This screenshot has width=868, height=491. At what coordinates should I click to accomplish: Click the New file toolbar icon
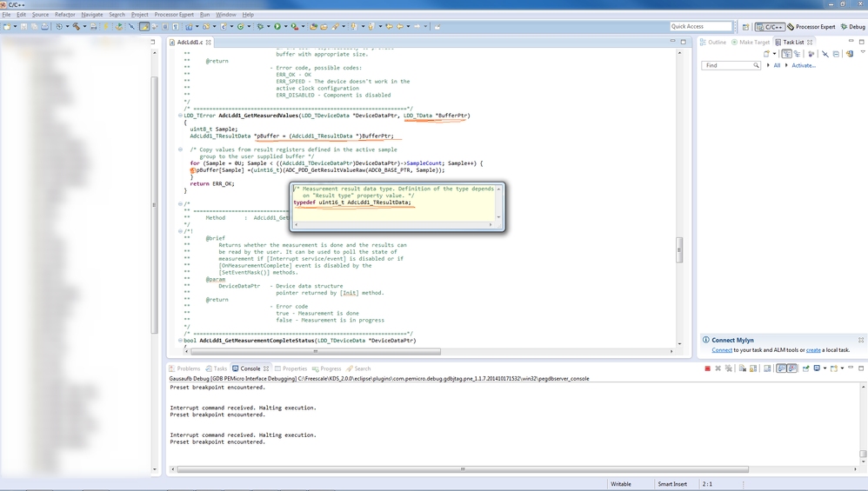click(x=7, y=27)
